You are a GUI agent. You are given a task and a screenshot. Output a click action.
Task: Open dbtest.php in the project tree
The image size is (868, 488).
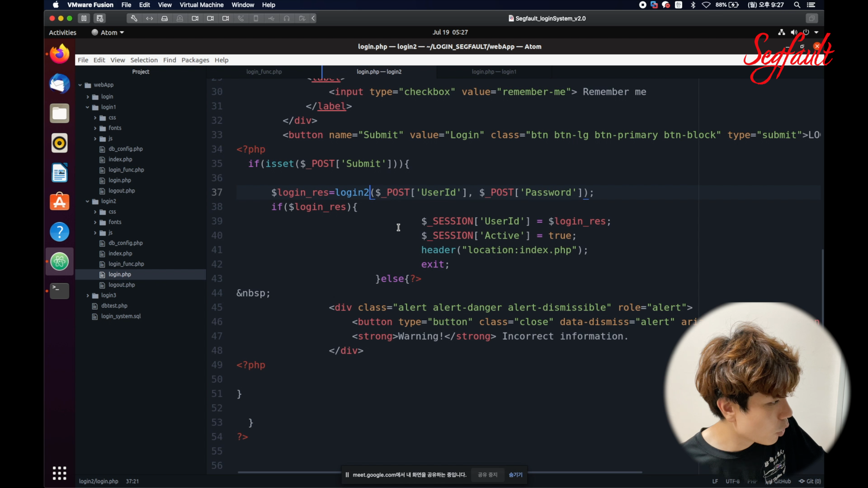(x=114, y=306)
